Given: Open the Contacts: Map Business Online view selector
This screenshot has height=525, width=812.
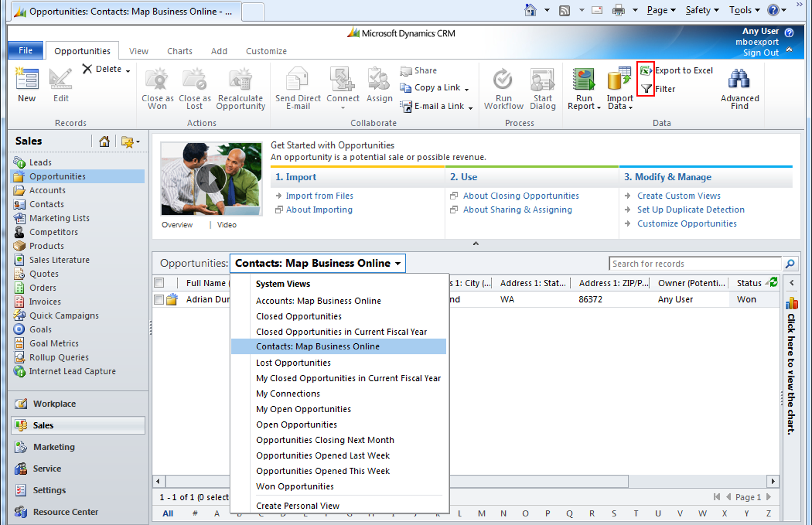Looking at the screenshot, I should pos(318,263).
